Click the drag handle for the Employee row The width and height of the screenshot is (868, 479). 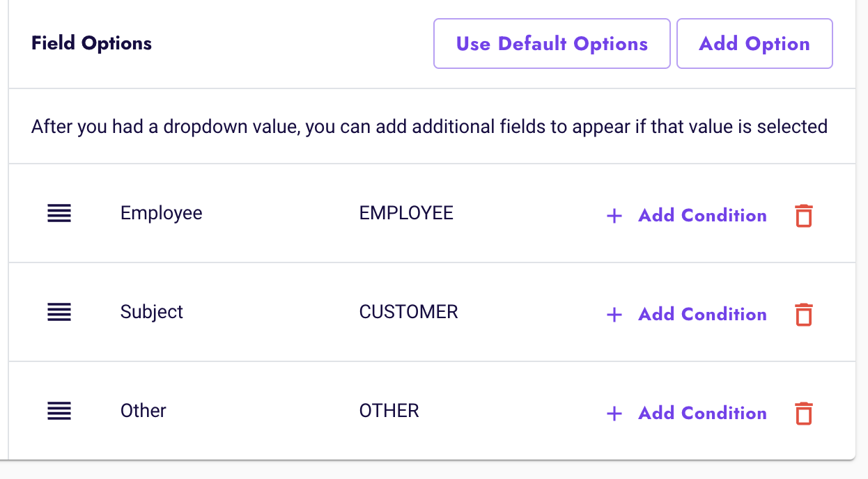(59, 213)
